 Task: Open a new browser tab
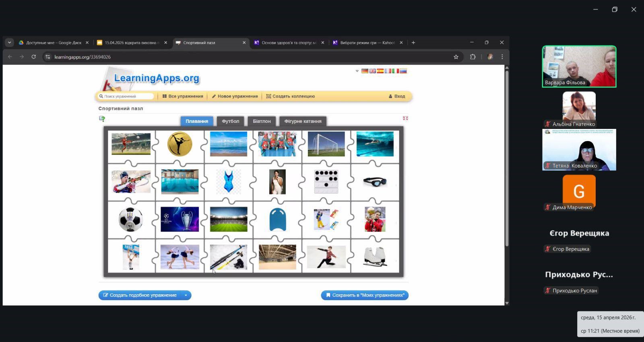pos(413,43)
